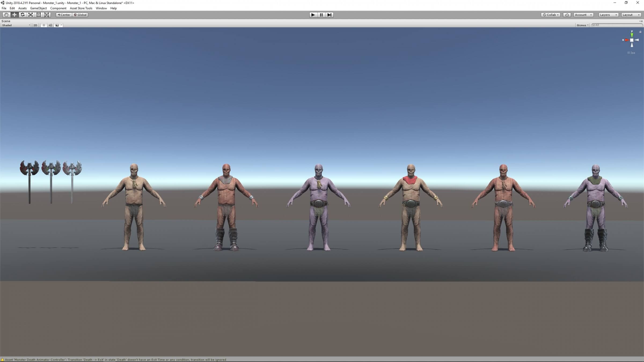Screen dimensions: 644x362
Task: Select the combined Transform tool
Action: pyautogui.click(x=47, y=15)
